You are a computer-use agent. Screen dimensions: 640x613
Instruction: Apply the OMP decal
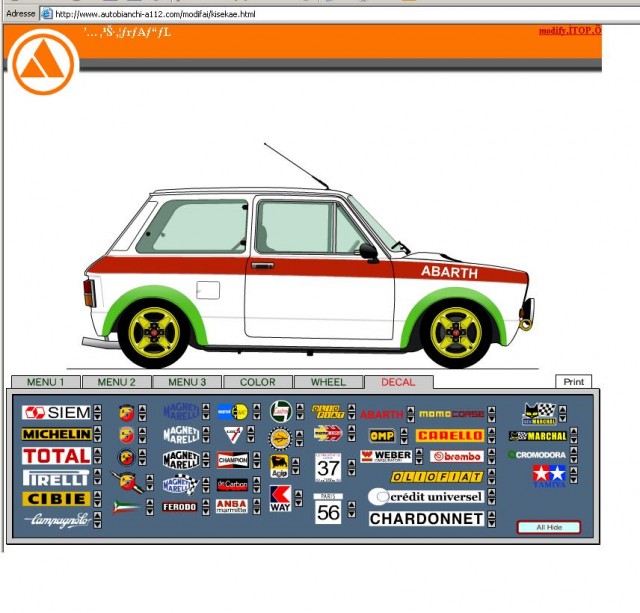(382, 436)
